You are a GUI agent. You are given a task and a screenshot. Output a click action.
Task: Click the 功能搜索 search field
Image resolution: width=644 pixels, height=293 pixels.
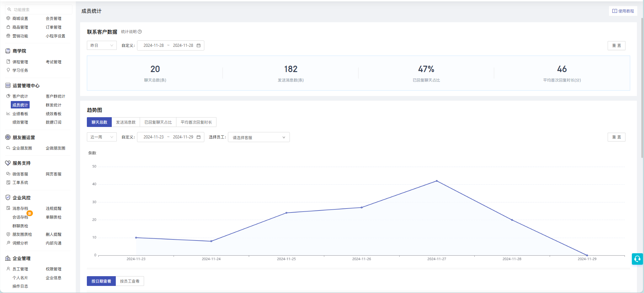point(39,9)
